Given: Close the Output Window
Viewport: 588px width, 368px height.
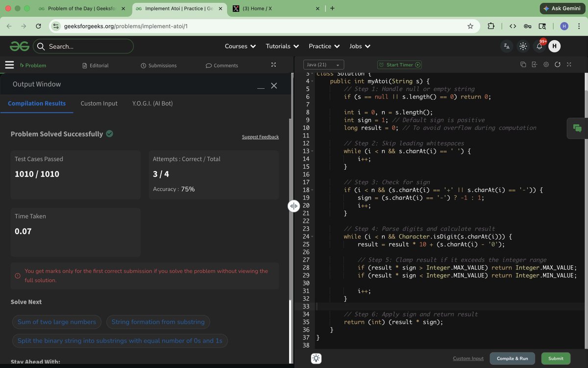Looking at the screenshot, I should coord(274,85).
